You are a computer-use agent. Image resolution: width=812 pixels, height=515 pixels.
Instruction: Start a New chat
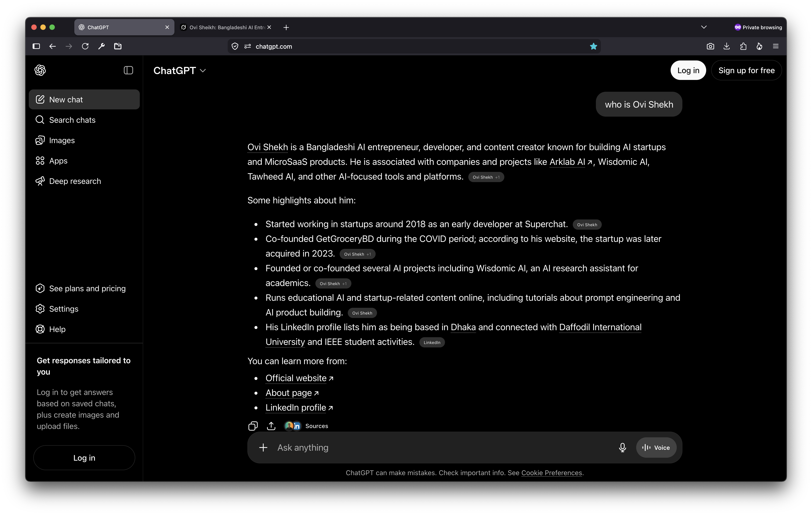pos(84,99)
